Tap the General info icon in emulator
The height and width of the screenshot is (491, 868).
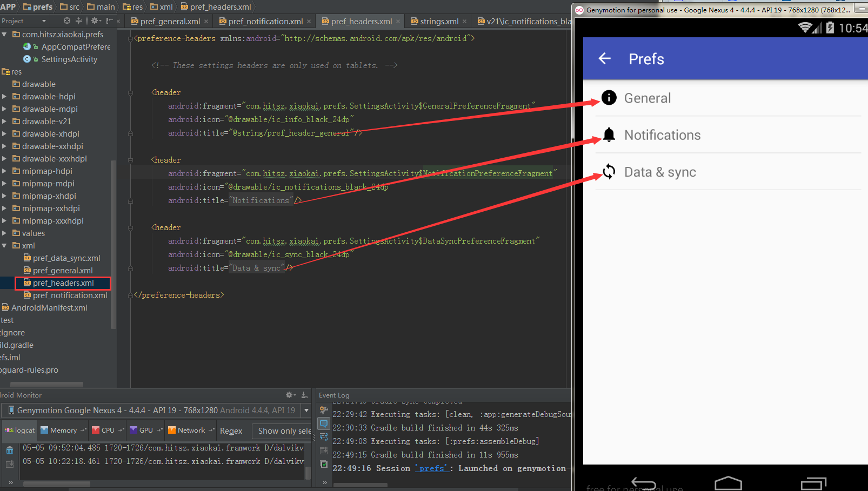click(609, 98)
